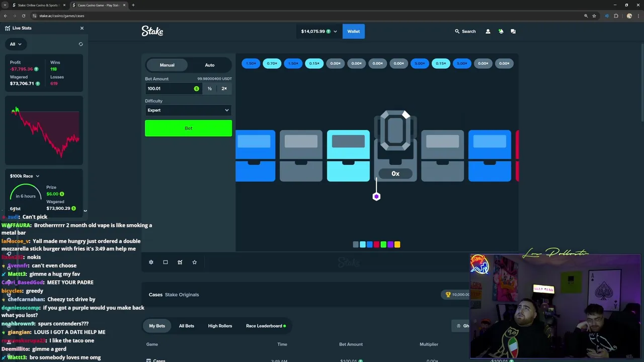Screen dimensions: 644x362
Task: Select the yellow color swatch
Action: (x=397, y=244)
